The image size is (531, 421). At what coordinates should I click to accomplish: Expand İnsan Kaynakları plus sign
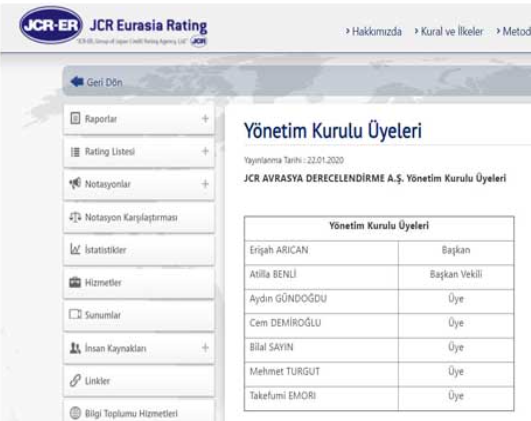pos(205,348)
